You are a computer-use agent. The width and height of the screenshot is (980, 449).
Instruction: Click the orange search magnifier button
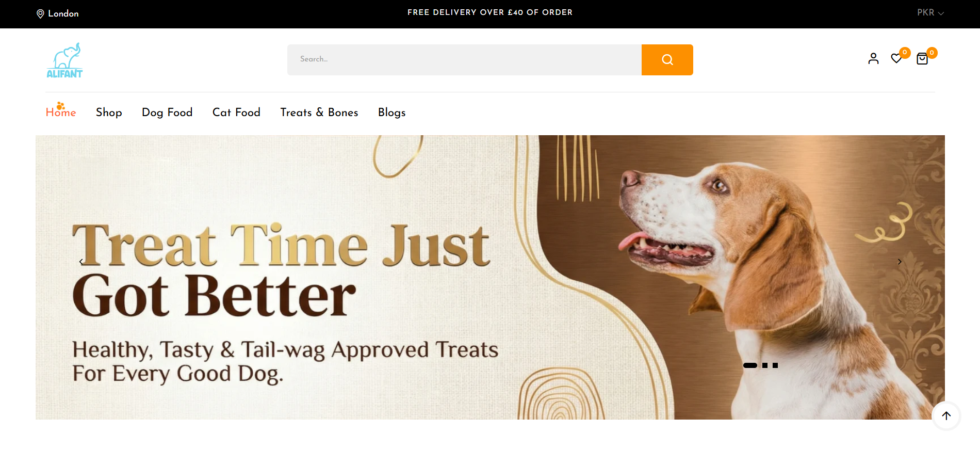coord(667,60)
